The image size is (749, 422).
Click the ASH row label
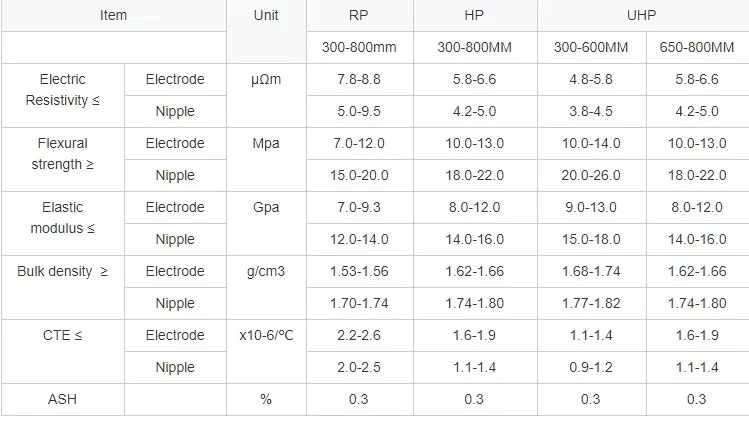[x=63, y=399]
